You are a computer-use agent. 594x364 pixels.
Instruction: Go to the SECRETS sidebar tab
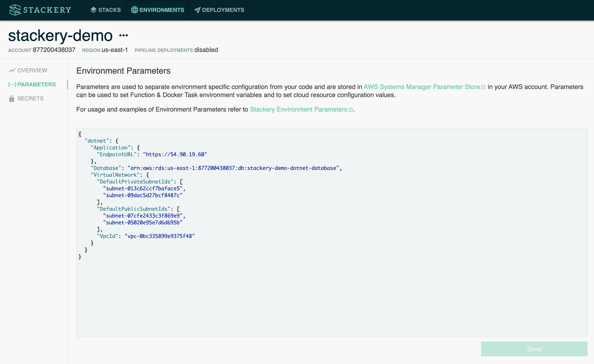pos(26,99)
